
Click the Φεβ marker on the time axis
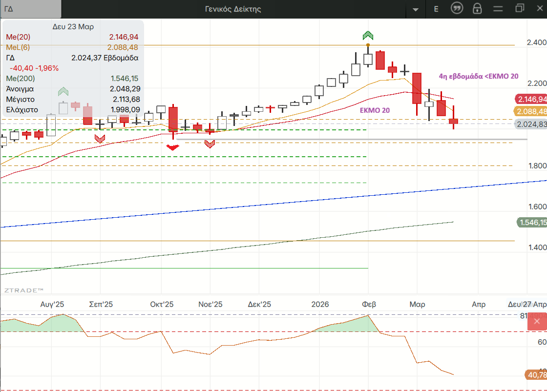pos(369,304)
